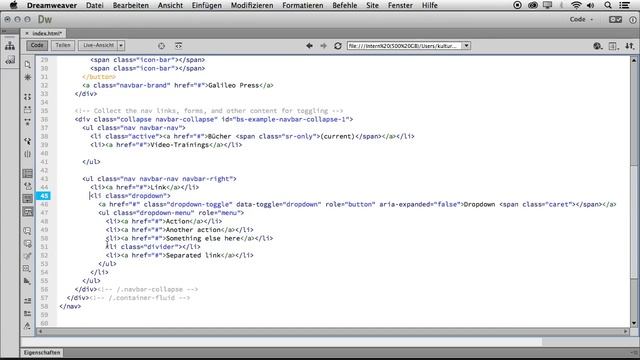Open the Open Documents list icon

point(28,64)
